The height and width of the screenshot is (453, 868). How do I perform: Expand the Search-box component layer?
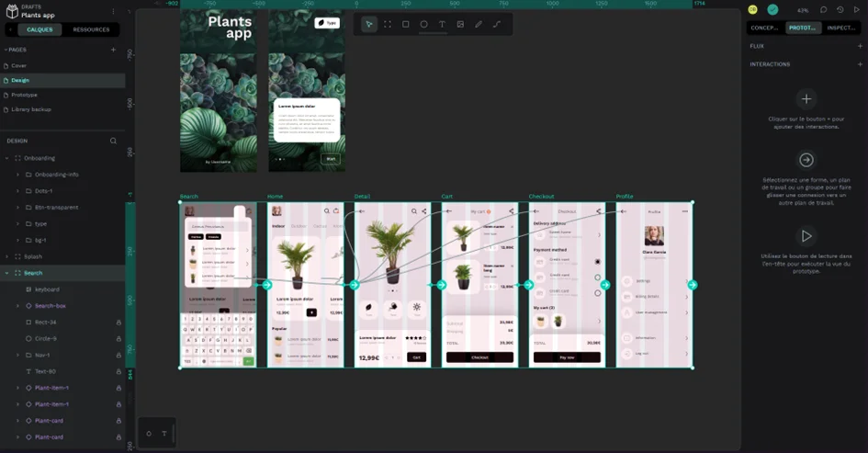[x=17, y=306]
